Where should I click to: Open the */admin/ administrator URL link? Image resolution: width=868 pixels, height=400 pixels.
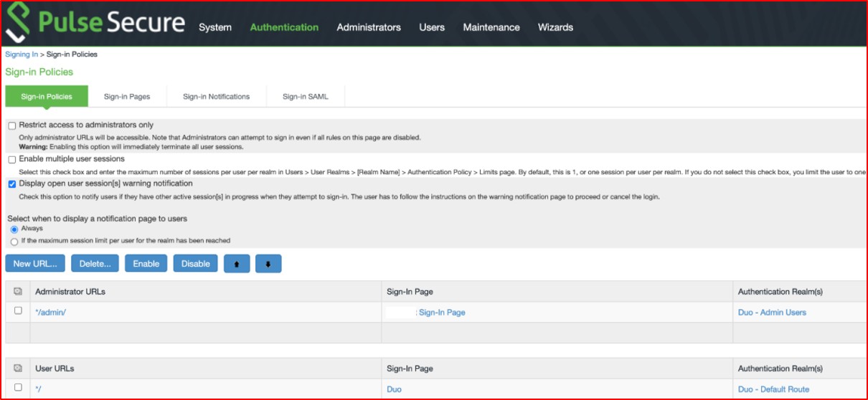click(51, 313)
